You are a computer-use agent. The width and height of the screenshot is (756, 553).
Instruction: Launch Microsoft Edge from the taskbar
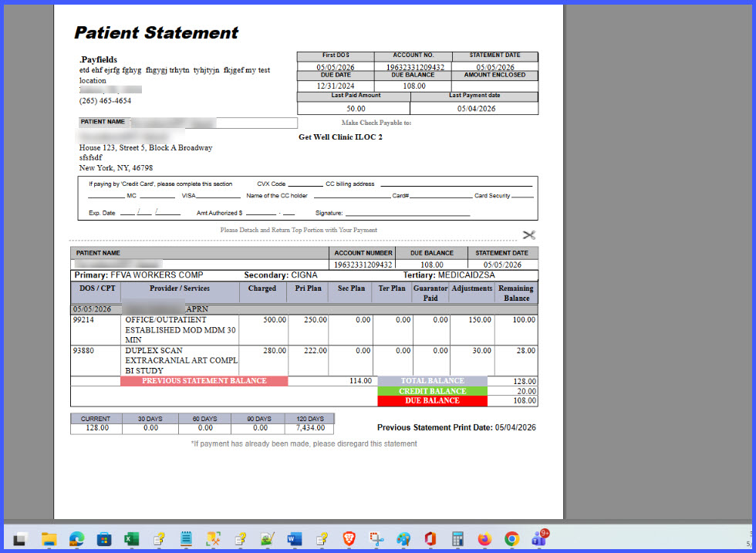click(76, 538)
